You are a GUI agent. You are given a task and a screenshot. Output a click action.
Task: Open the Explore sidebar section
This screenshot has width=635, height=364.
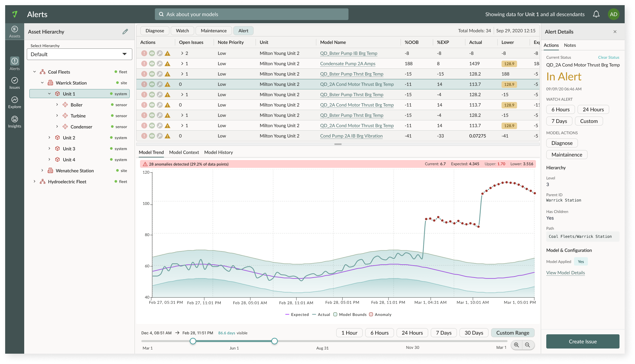click(x=15, y=103)
